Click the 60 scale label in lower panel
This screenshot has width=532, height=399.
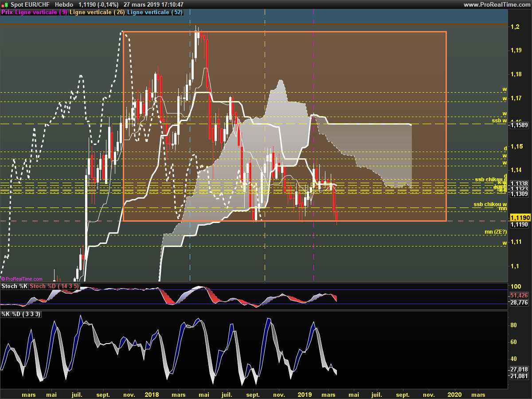(513, 342)
